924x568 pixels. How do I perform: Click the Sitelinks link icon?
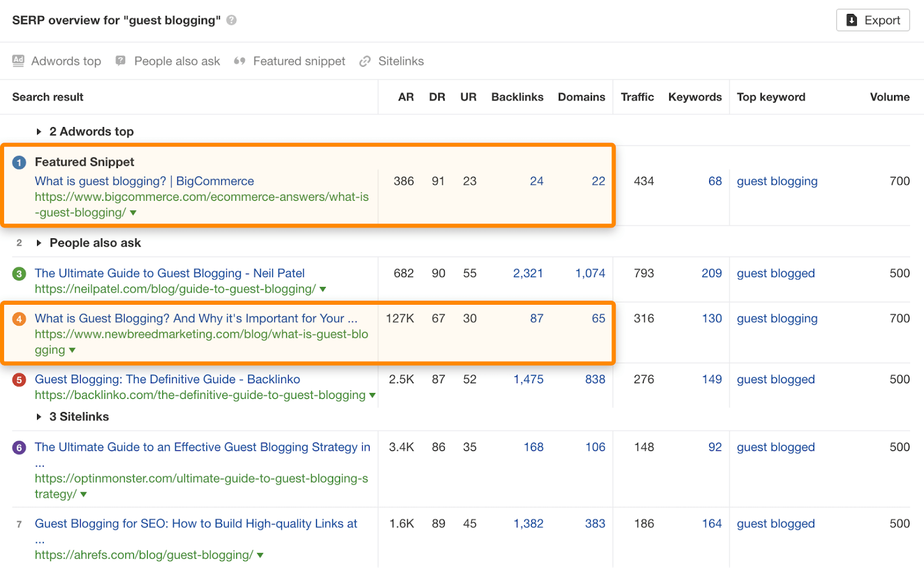pos(364,61)
